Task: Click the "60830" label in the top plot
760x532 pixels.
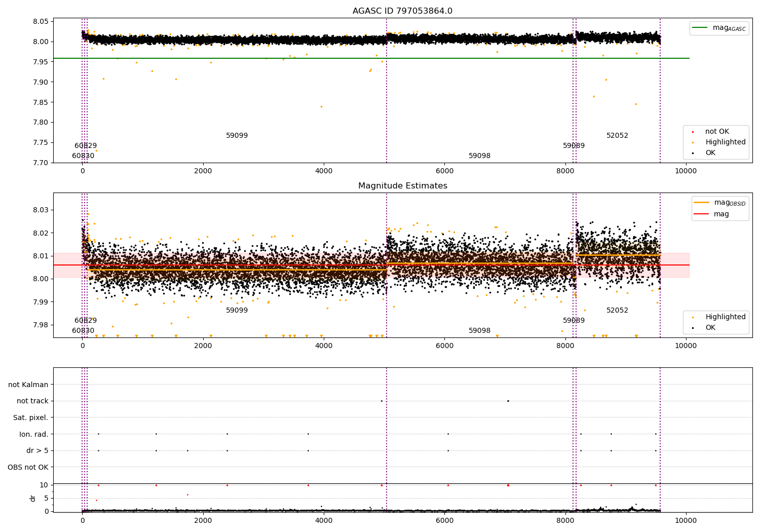Action: [x=83, y=156]
